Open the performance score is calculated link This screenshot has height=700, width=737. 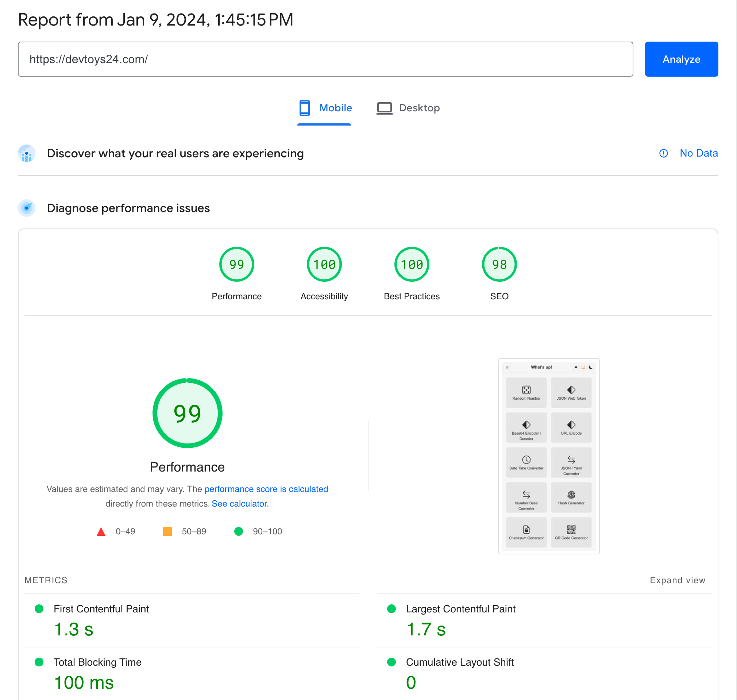click(x=266, y=489)
